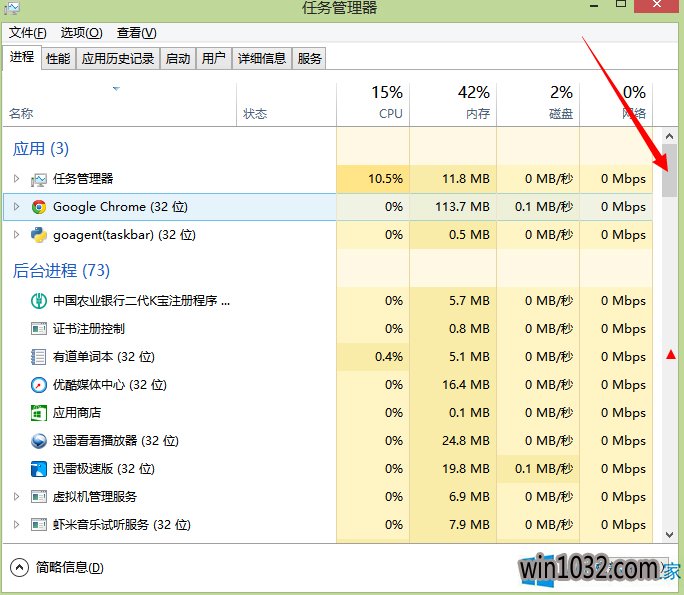
Task: Expand the 任务管理器 process entry
Action: point(16,179)
